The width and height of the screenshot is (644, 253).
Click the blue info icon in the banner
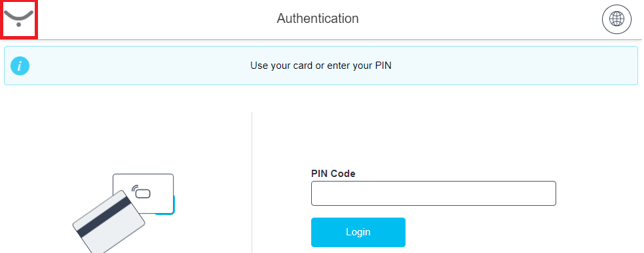click(20, 66)
